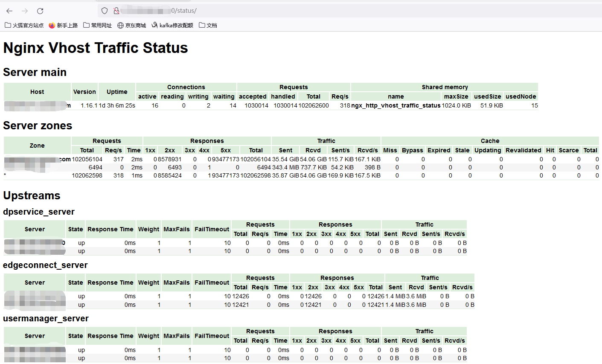Click shared memory name ngx_http_vhost_traffic_status
Screen dimensions: 602x364
pos(396,105)
